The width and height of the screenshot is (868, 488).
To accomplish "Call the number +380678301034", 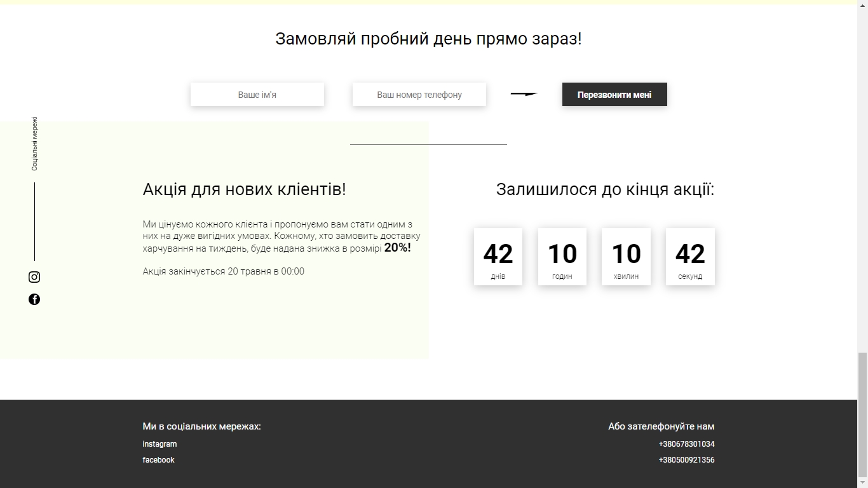I will [686, 444].
